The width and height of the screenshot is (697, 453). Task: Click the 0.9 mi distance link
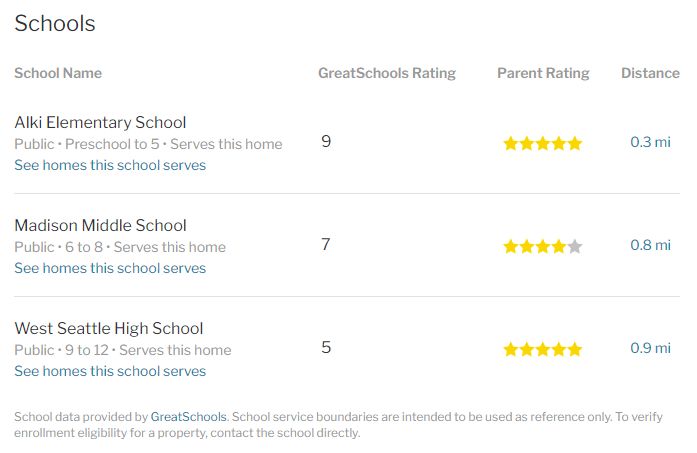(x=650, y=348)
